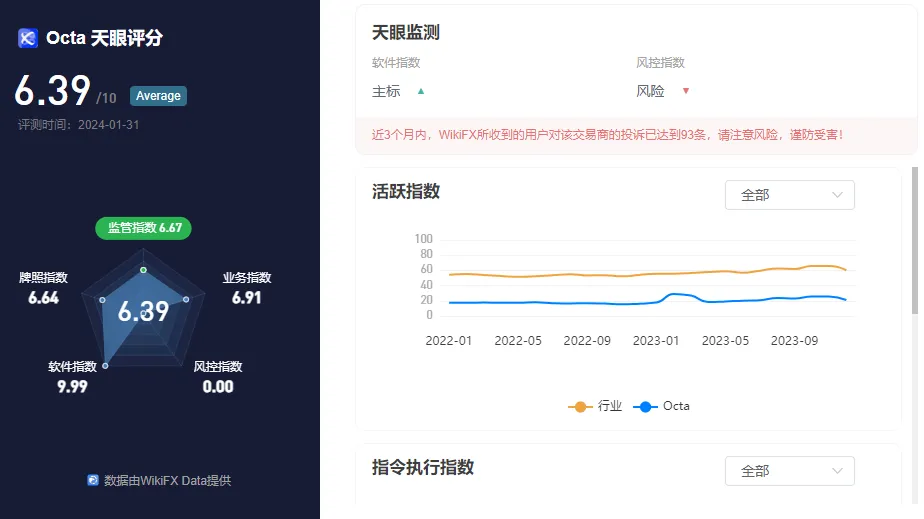Screen dimensions: 924x519
Task: Click the 评测时间: 2024-01-31 text
Action: pos(78,125)
